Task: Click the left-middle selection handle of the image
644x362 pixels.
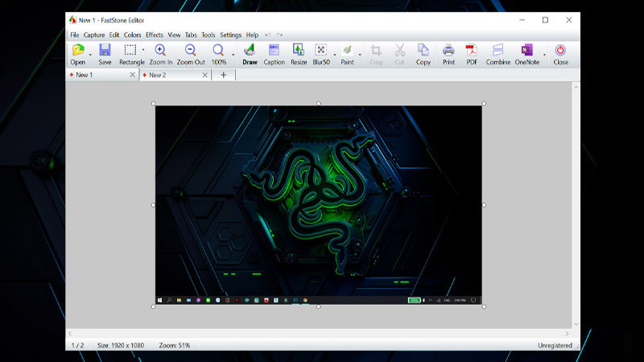Action: point(153,205)
